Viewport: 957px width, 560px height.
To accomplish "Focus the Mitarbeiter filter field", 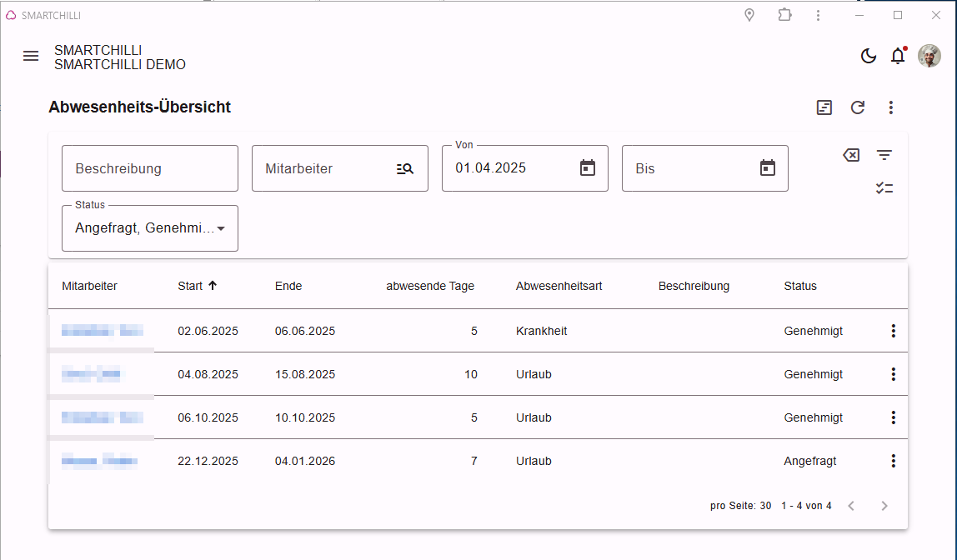I will coord(340,168).
